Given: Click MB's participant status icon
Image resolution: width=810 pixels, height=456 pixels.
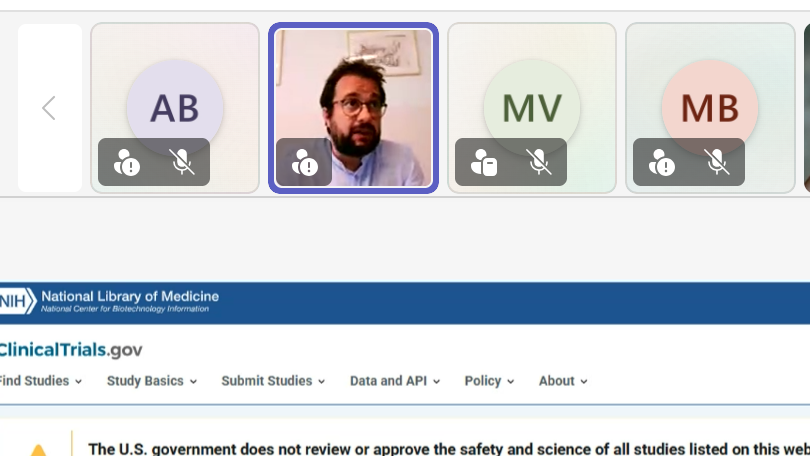Looking at the screenshot, I should [661, 162].
